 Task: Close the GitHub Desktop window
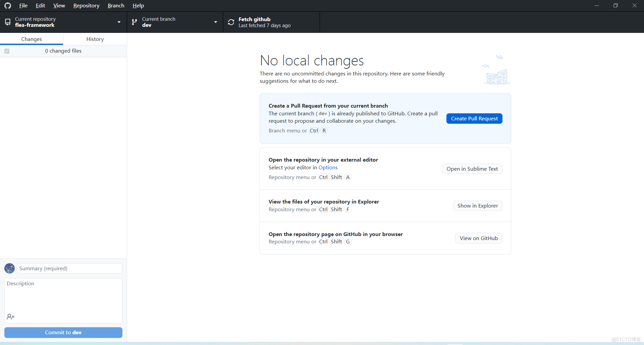tap(635, 6)
